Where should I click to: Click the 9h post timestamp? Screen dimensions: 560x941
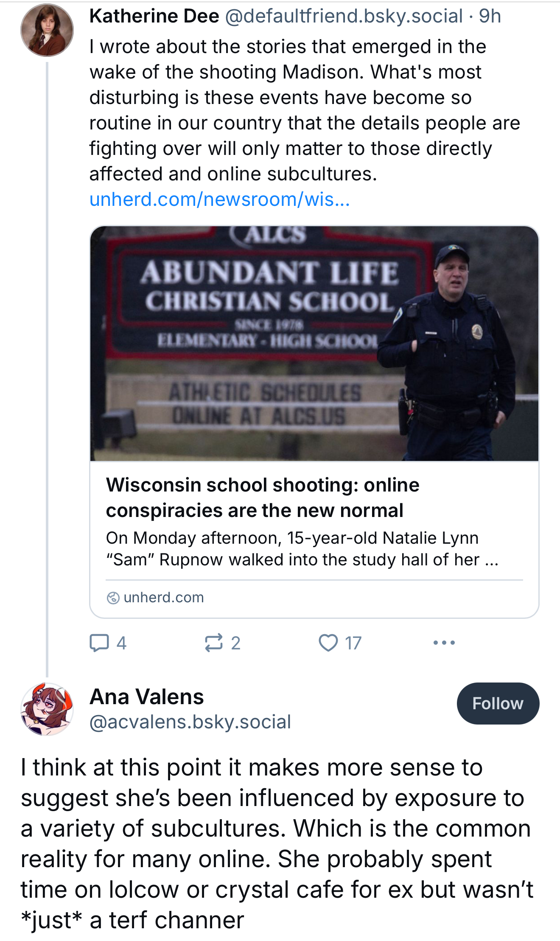click(490, 16)
